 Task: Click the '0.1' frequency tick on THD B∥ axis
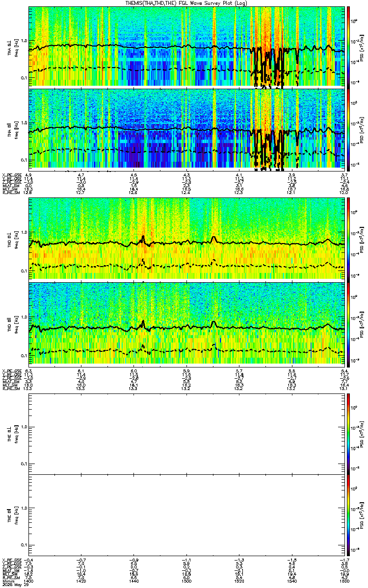[x=24, y=354]
